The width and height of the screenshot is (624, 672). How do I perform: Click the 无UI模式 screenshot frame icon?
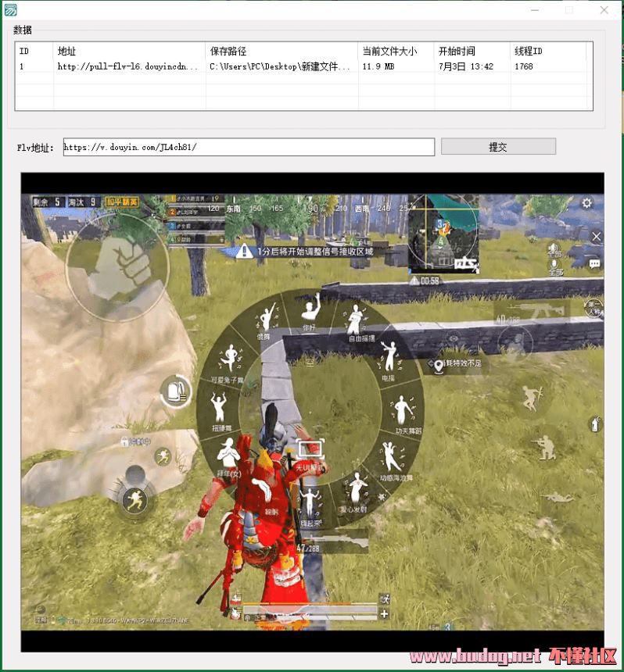point(310,449)
